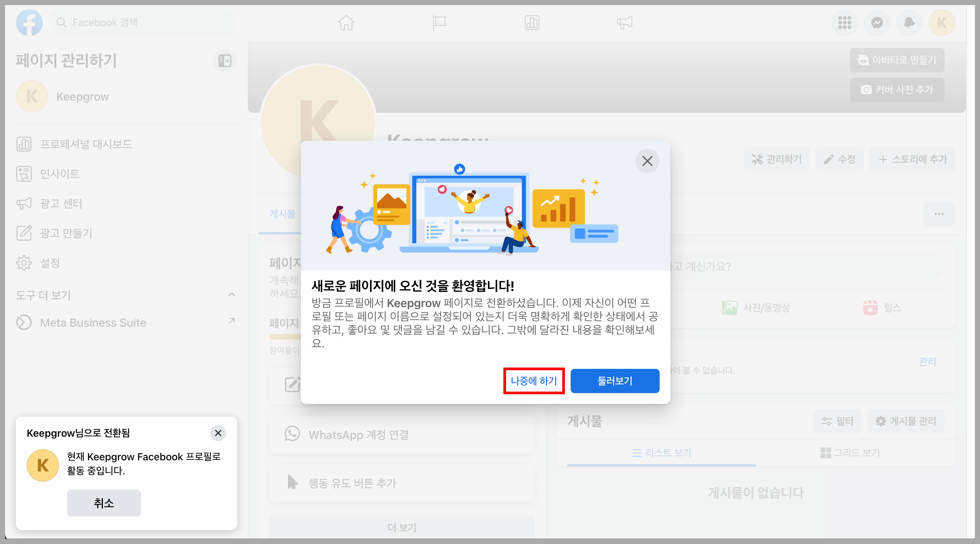
Task: Open Messenger from top bar
Action: point(877,23)
